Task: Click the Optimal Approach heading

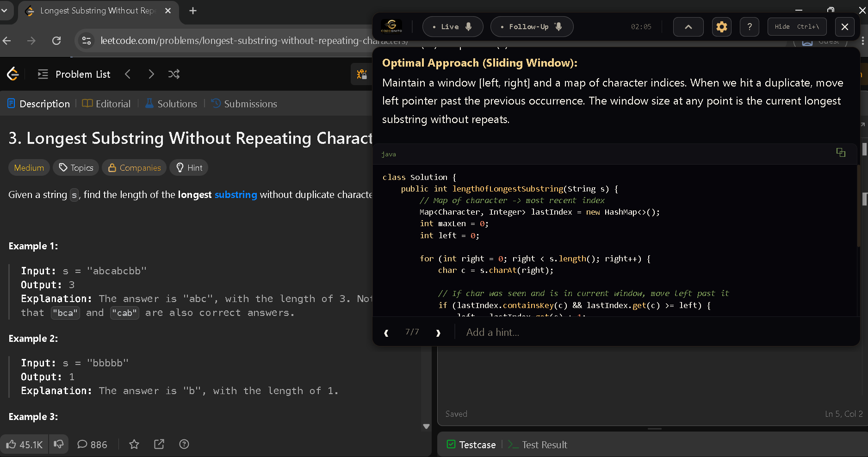Action: click(480, 63)
